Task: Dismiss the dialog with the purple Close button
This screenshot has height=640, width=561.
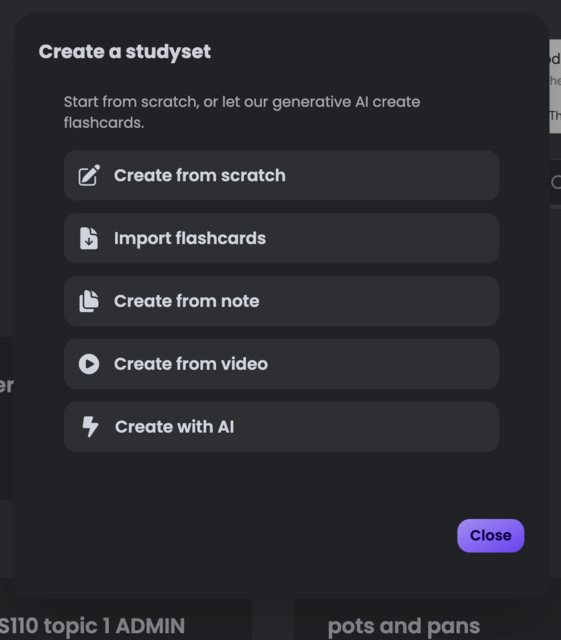Action: point(490,536)
